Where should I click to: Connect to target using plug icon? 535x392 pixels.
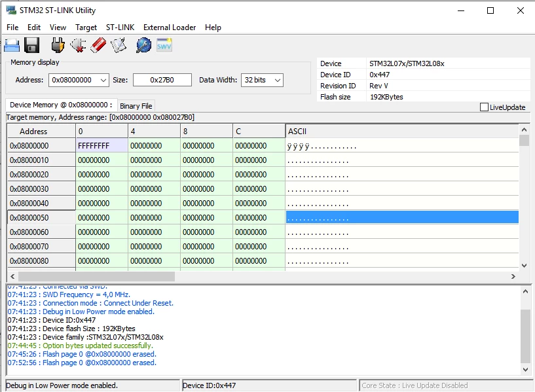click(58, 45)
